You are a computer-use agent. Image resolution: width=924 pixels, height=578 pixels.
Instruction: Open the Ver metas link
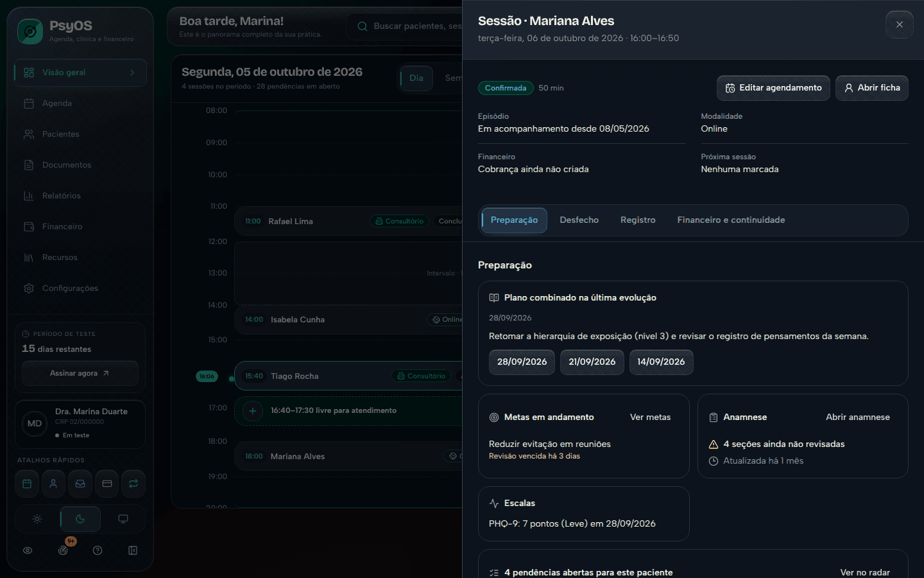click(x=650, y=417)
